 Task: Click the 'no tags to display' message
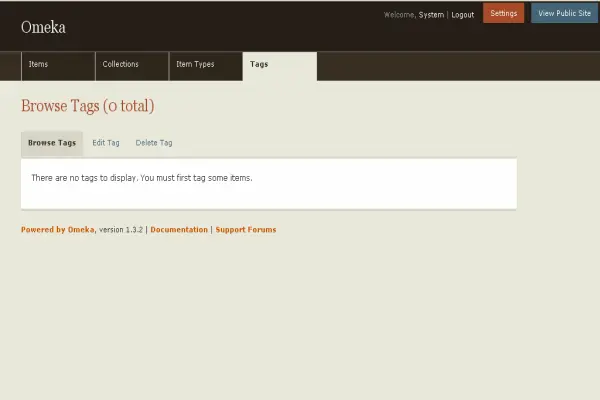coord(142,178)
